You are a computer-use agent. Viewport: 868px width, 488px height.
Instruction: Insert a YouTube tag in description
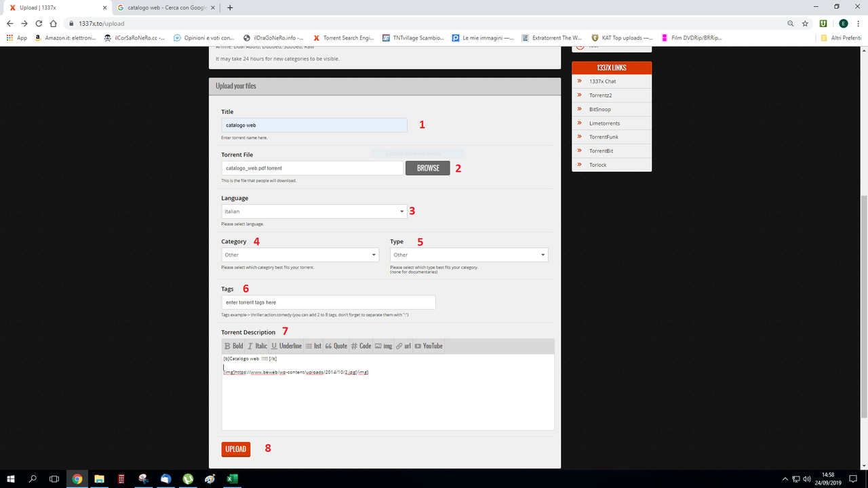[429, 346]
